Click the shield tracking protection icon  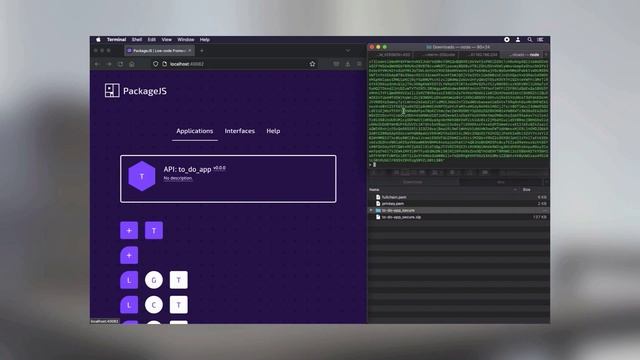[x=156, y=64]
